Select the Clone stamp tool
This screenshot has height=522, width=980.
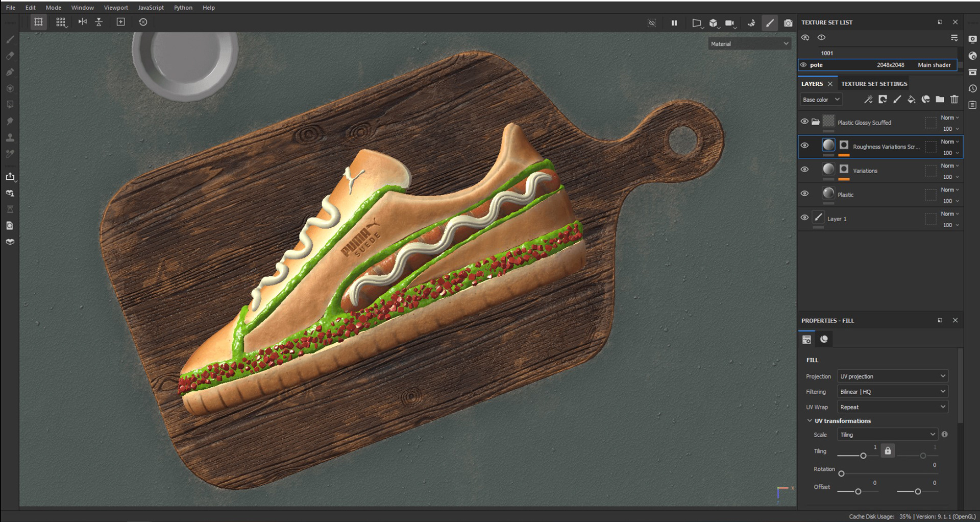(10, 137)
